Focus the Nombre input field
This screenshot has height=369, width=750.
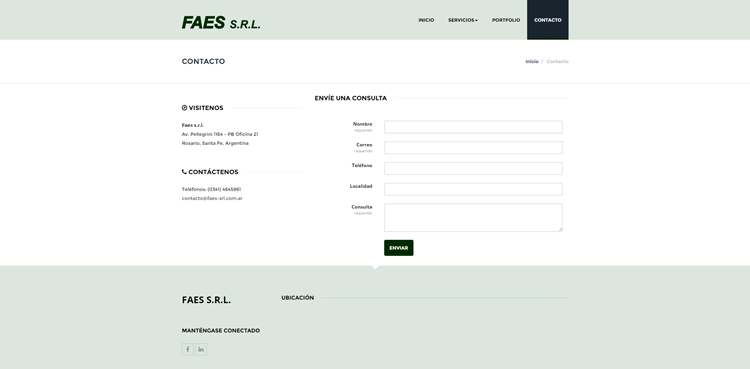coord(473,127)
